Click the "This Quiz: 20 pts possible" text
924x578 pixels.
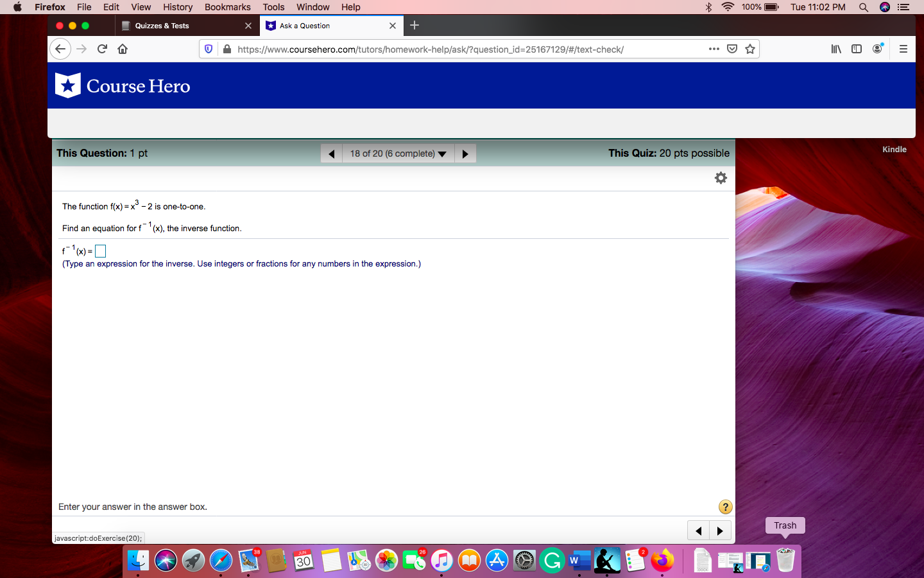coord(669,153)
